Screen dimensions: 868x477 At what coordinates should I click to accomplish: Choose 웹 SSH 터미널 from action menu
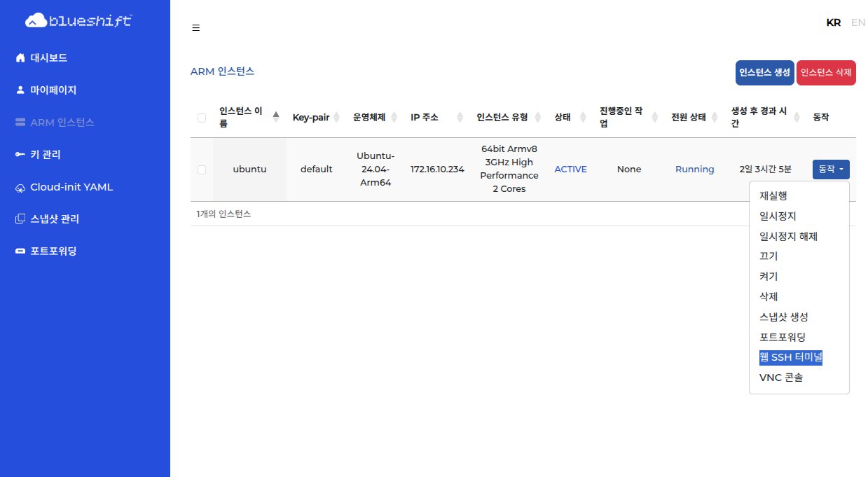click(x=790, y=357)
